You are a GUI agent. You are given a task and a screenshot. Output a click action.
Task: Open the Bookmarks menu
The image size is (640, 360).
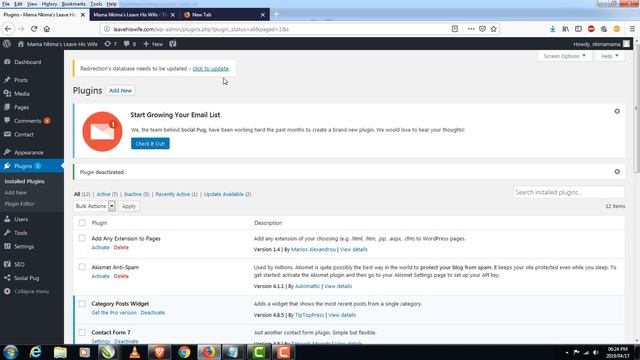[73, 4]
